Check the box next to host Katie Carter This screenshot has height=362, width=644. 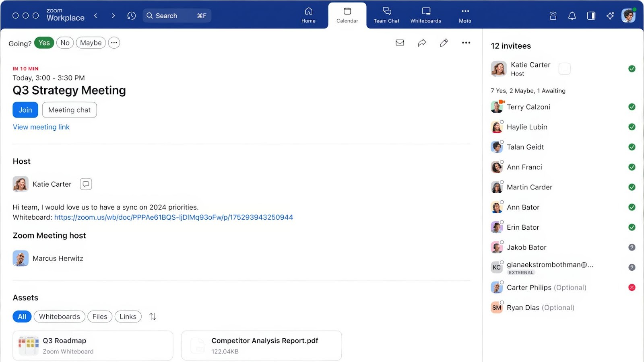tap(565, 68)
